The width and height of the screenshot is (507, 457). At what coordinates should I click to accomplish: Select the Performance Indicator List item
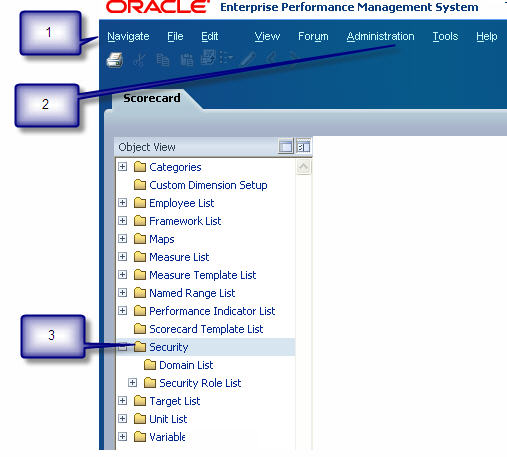212,311
